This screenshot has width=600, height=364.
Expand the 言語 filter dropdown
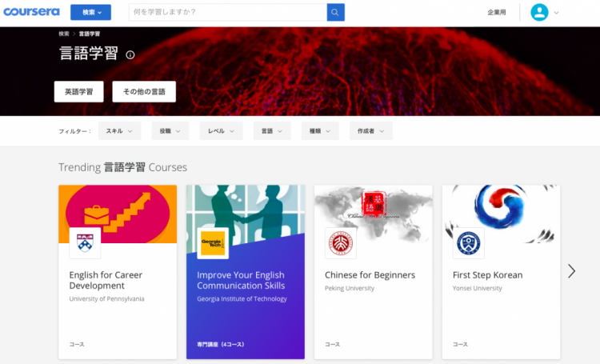[272, 131]
